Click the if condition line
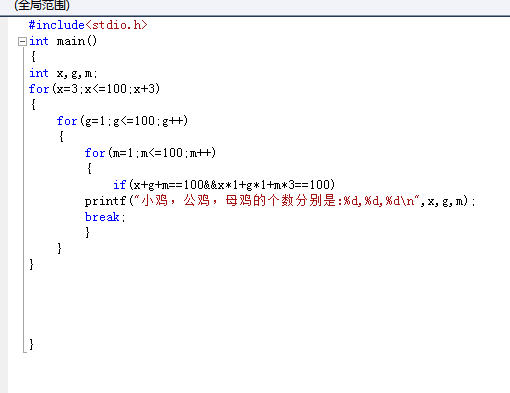 click(224, 185)
